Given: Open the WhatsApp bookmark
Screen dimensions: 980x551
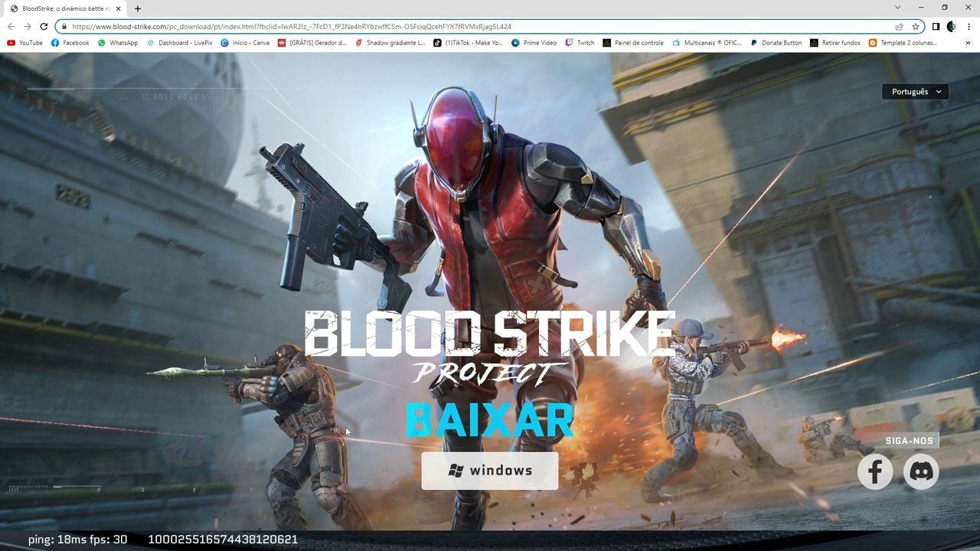Looking at the screenshot, I should click(x=118, y=43).
